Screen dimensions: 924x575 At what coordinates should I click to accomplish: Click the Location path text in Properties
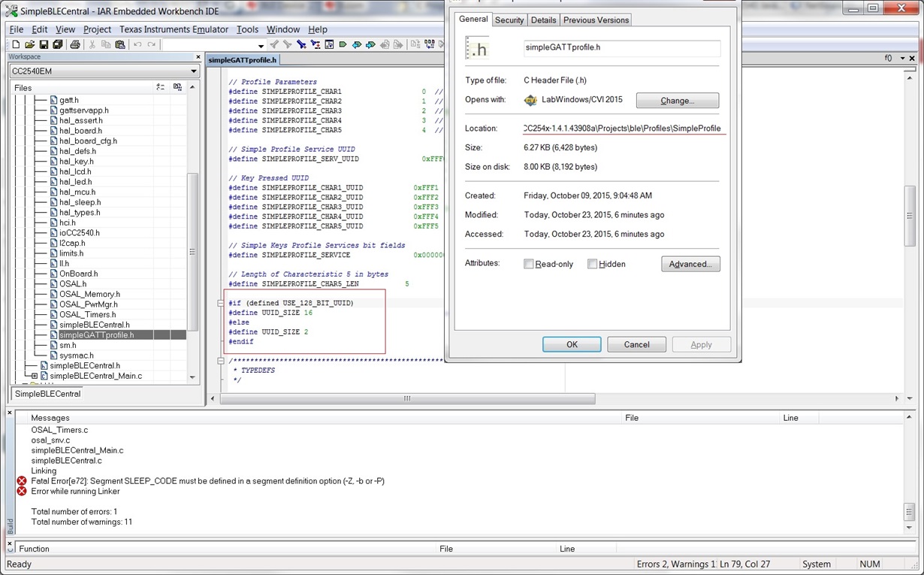(622, 129)
